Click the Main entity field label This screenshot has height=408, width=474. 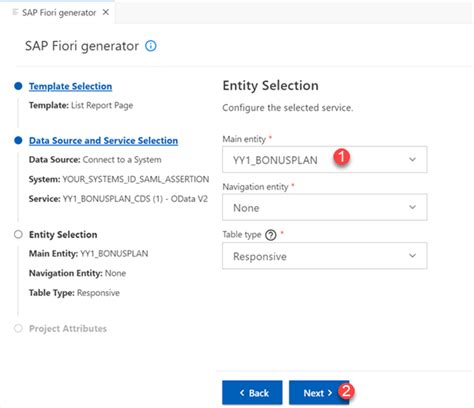[244, 139]
